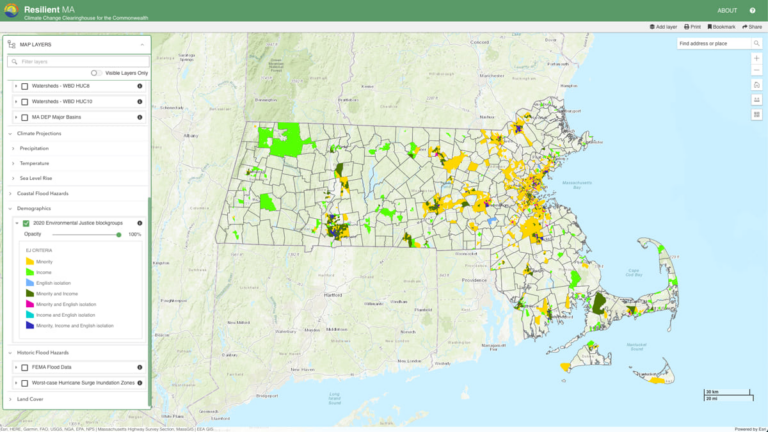Viewport: 768px width, 432px height.
Task: Return map to home extent
Action: (756, 85)
